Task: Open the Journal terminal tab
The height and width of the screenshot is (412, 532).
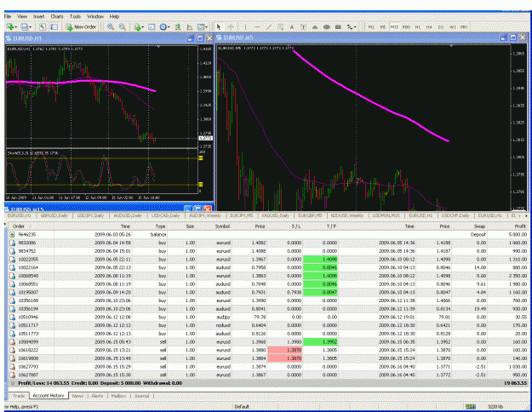Action: coord(142,396)
